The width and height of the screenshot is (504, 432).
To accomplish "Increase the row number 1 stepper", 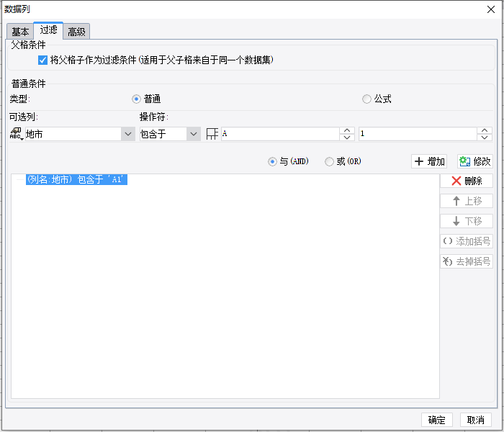I will point(485,130).
